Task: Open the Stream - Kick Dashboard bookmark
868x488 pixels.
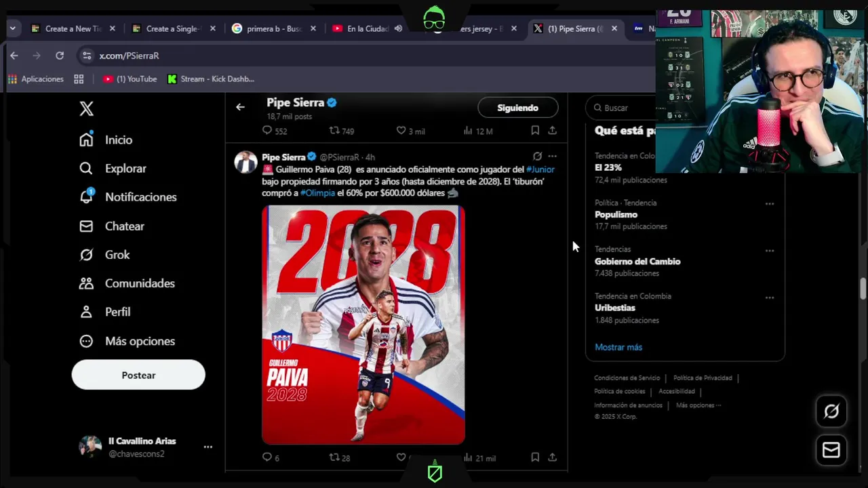Action: click(x=211, y=79)
